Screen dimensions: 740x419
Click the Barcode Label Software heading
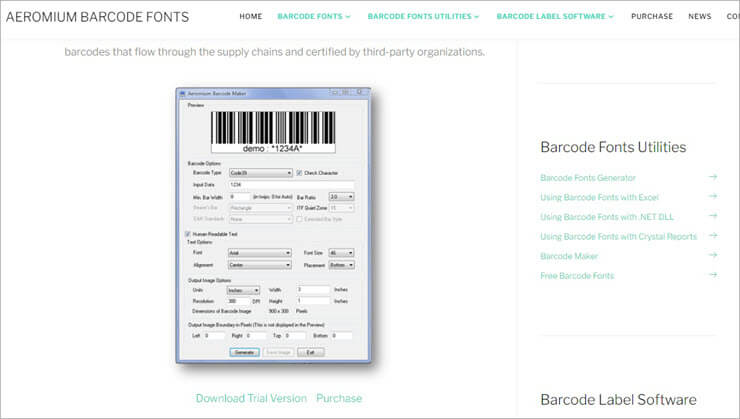click(x=618, y=400)
